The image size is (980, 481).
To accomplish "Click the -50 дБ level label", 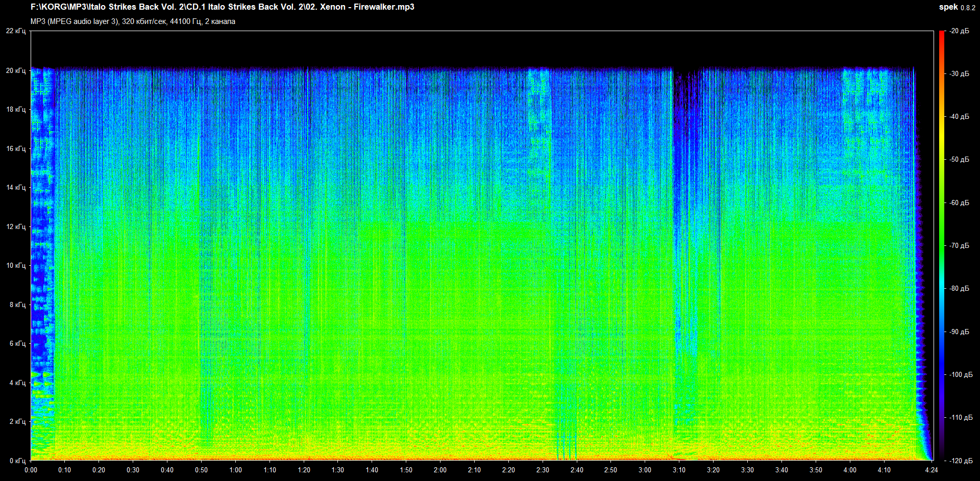I will coord(959,160).
